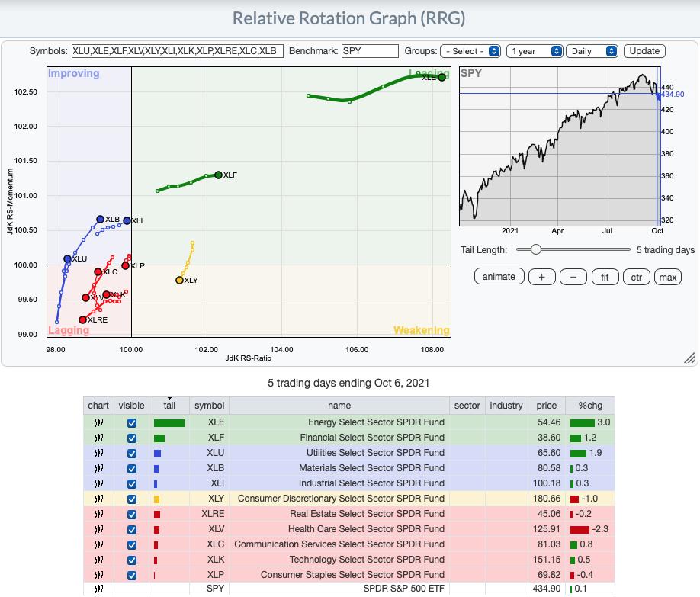This screenshot has height=597, width=700.
Task: Open the XLRE row chart icon
Action: 98,514
